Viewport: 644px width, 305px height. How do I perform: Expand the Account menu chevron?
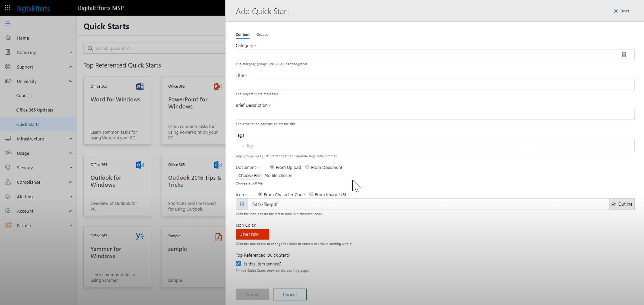71,211
